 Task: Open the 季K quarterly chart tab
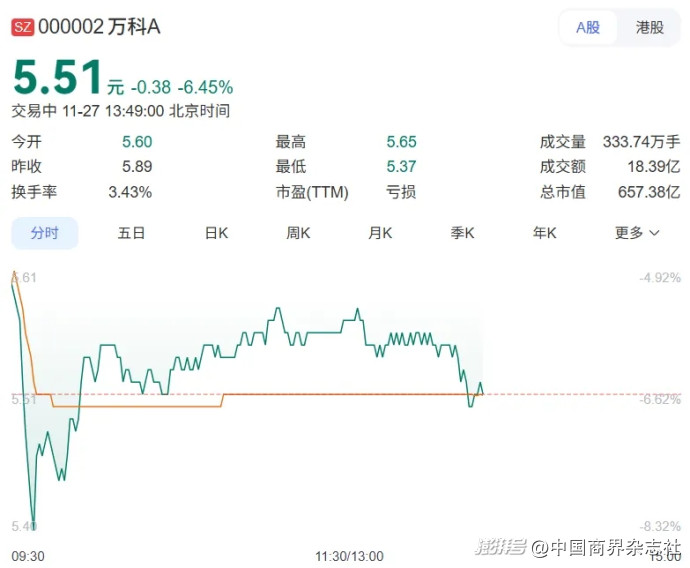click(462, 233)
